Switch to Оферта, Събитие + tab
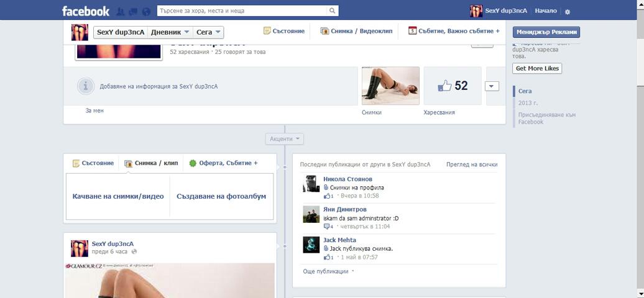Screen dimensions: 644x298 click(x=224, y=163)
